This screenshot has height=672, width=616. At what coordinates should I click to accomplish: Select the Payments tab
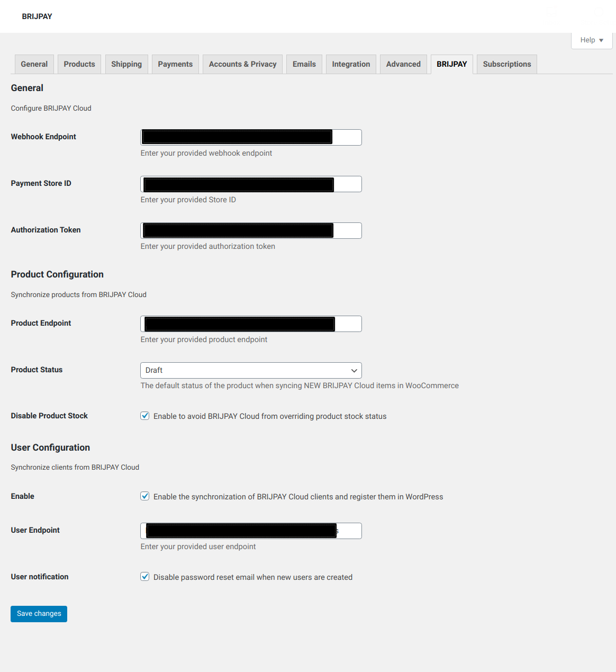[175, 64]
